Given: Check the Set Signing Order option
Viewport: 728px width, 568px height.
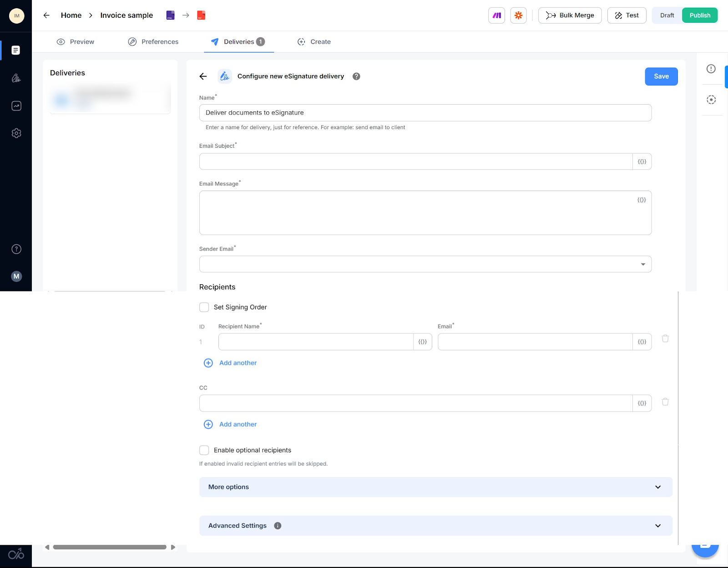Looking at the screenshot, I should click(204, 307).
